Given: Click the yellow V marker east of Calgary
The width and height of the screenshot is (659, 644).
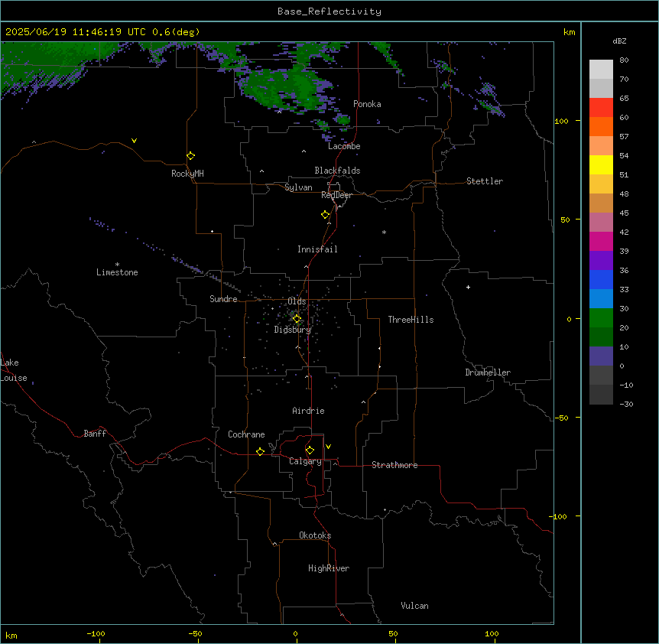Looking at the screenshot, I should point(328,447).
